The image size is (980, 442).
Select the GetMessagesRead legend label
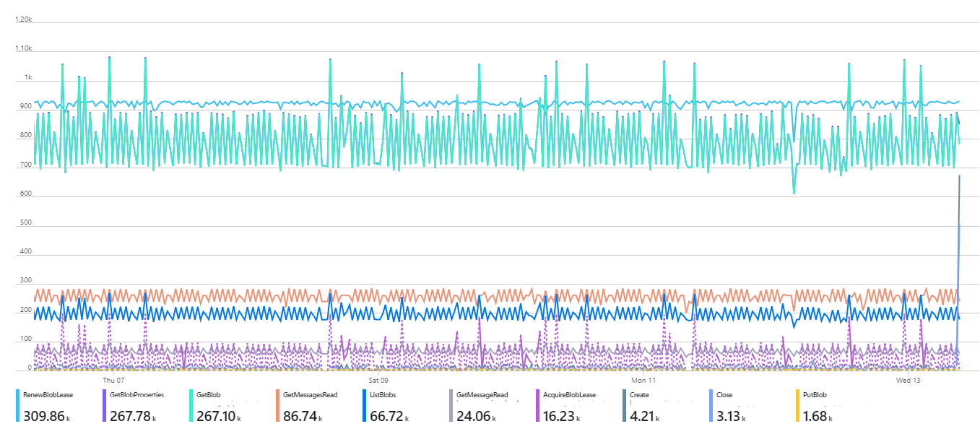point(311,395)
